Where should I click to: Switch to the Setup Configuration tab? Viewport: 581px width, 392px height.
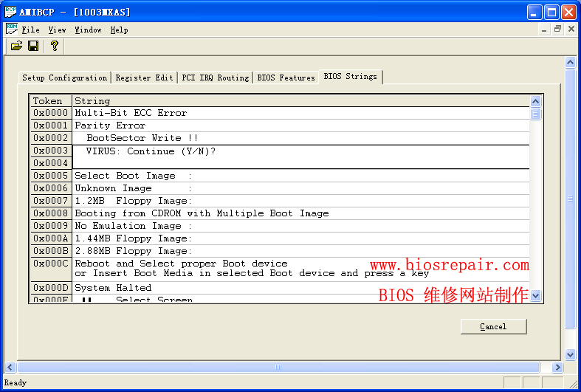pyautogui.click(x=65, y=78)
